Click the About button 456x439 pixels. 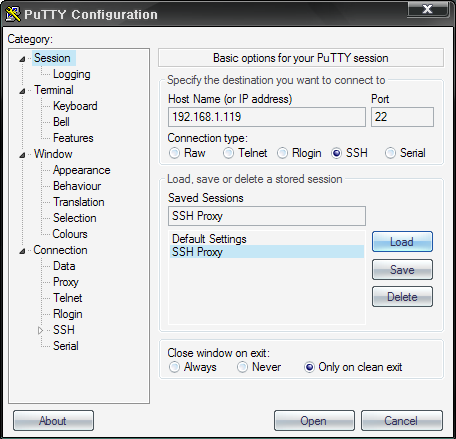[x=53, y=421]
